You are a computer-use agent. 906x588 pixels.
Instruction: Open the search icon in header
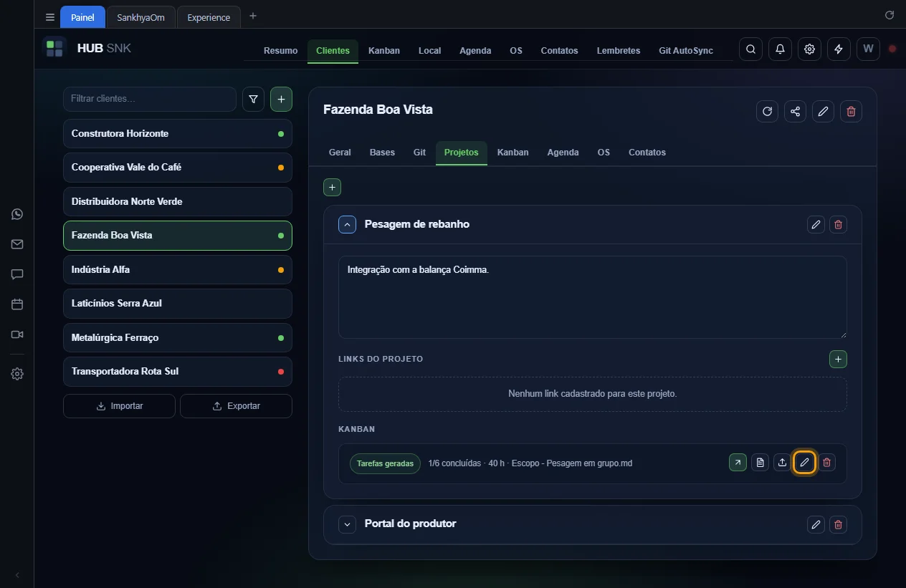click(750, 49)
